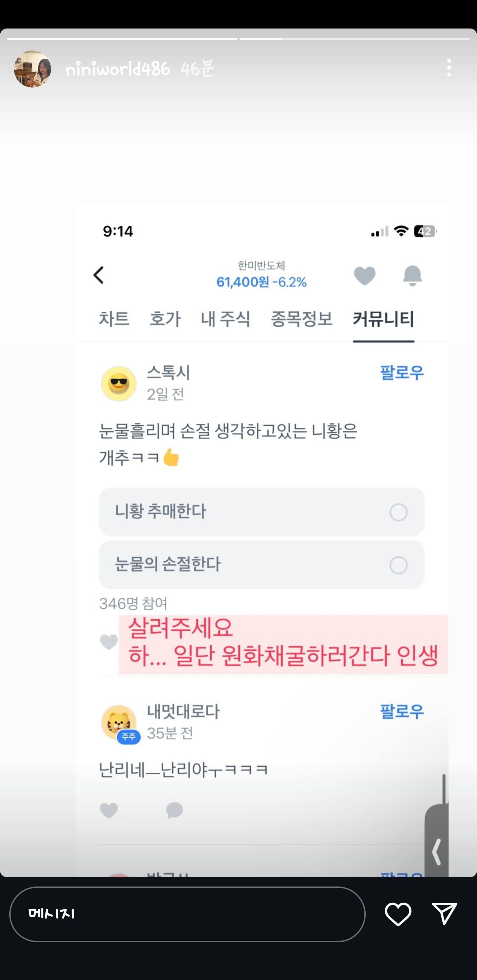Like the 스톡시 poll post heart
Image resolution: width=477 pixels, height=980 pixels.
(x=109, y=642)
